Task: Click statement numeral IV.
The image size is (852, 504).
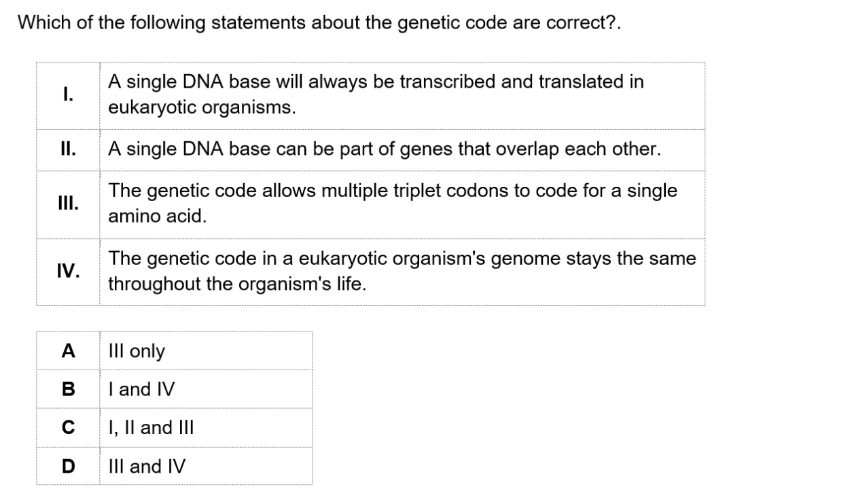Action: (68, 272)
